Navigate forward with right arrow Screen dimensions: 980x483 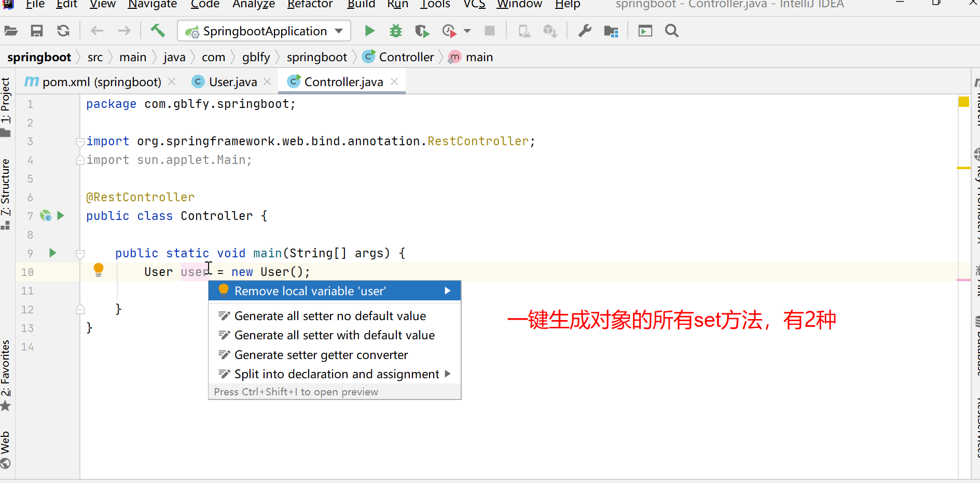tap(124, 31)
